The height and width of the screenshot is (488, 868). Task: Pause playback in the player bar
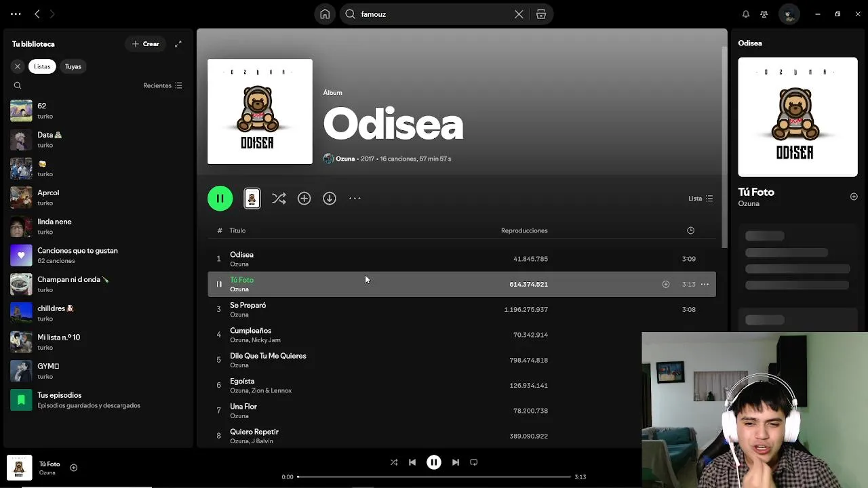(x=434, y=462)
